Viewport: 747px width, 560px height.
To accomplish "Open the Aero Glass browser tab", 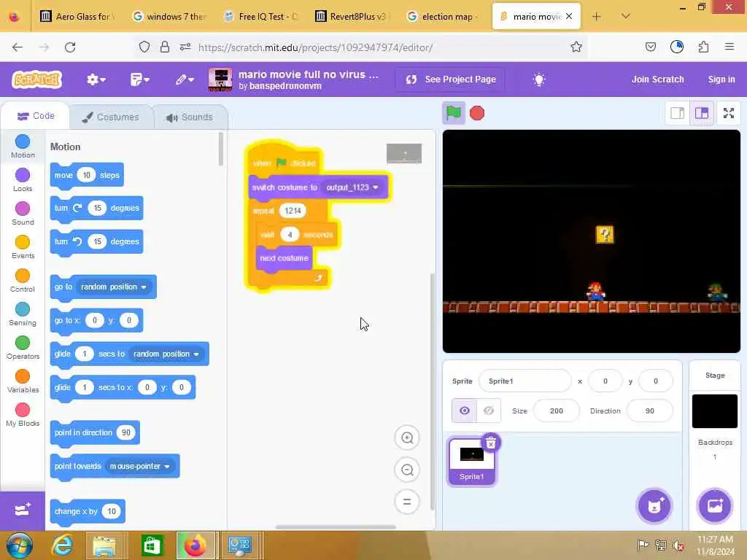I will [x=79, y=17].
